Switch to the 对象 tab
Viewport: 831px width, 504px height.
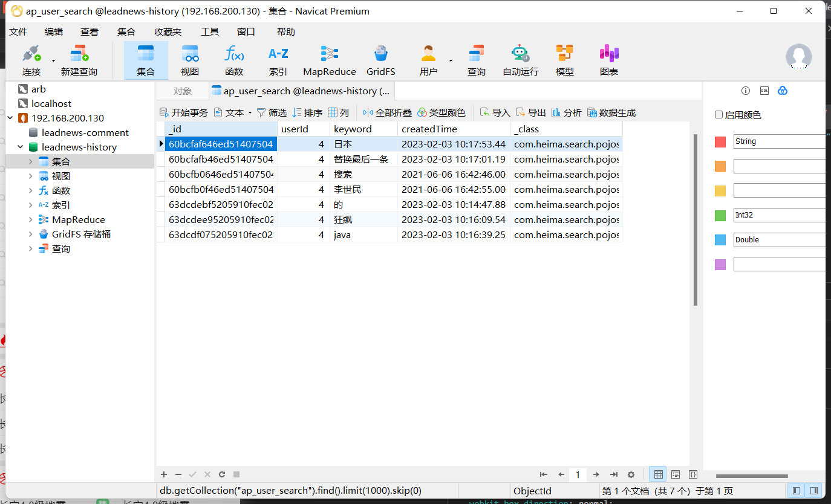182,91
